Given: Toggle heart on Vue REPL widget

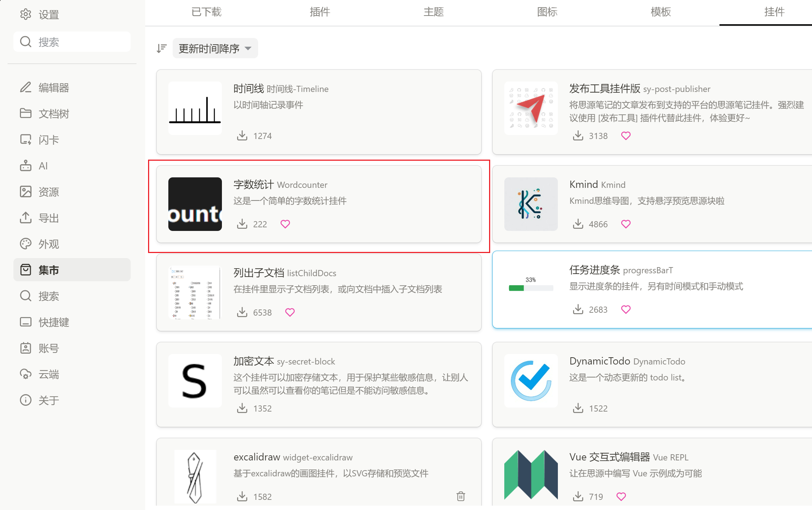Looking at the screenshot, I should (x=621, y=497).
